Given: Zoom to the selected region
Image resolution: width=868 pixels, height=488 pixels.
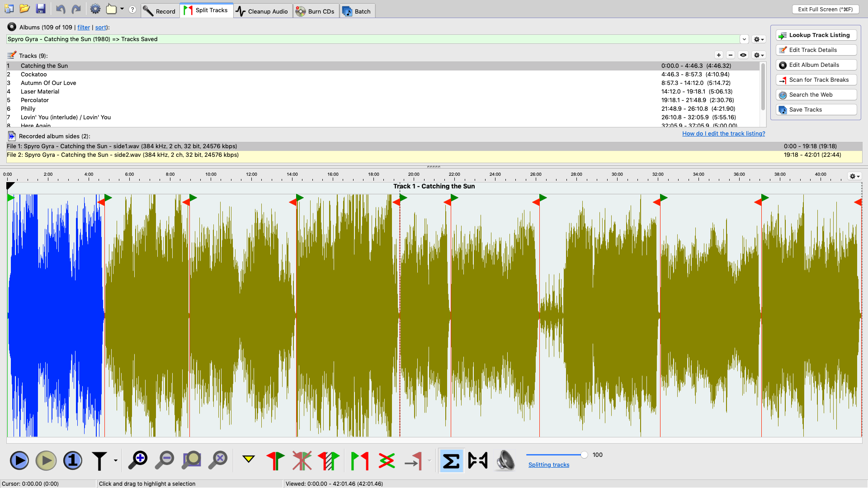Looking at the screenshot, I should pos(191,460).
